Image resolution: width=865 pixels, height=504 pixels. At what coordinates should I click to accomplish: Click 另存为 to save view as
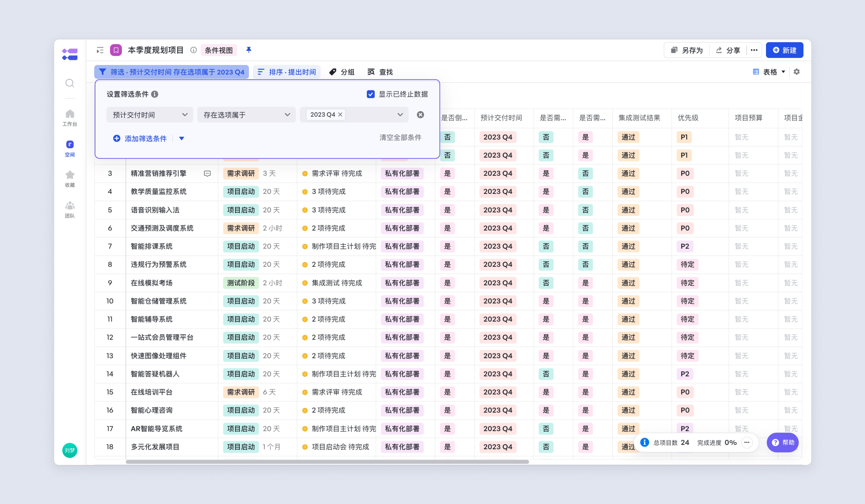[x=687, y=50]
